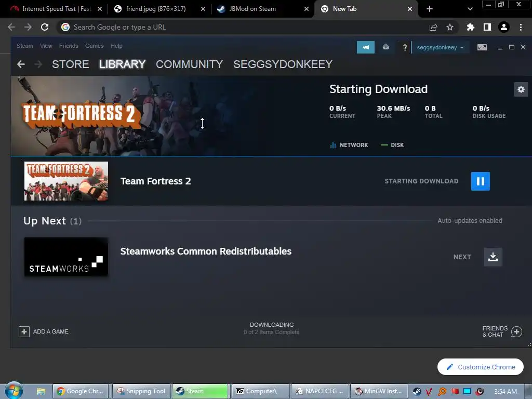Open download settings gear icon
Image resolution: width=532 pixels, height=399 pixels.
coord(521,89)
